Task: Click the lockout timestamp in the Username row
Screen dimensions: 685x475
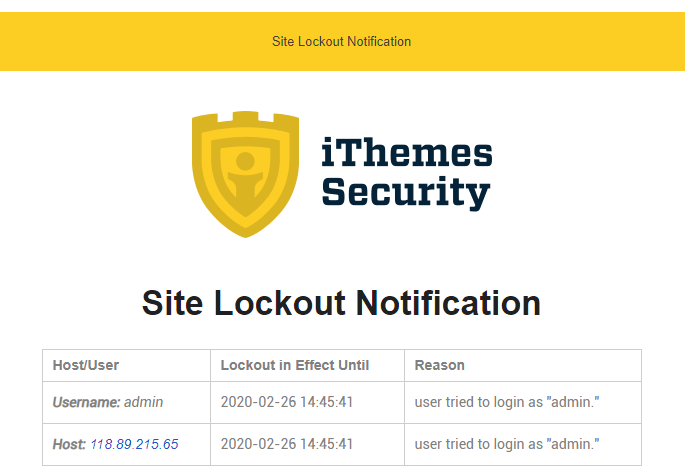Action: 287,403
